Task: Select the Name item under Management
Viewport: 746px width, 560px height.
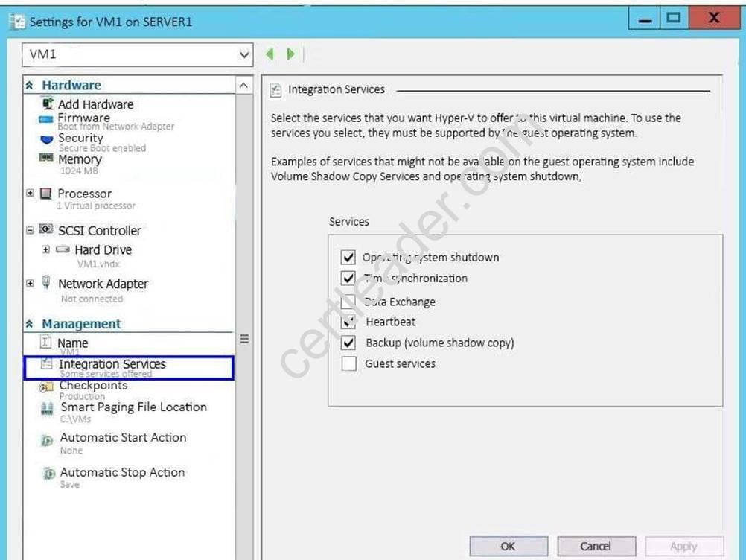Action: pos(73,343)
